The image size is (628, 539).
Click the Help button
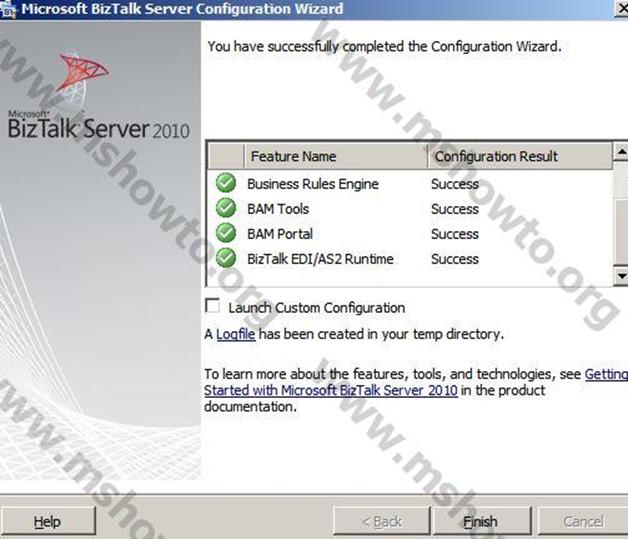(48, 521)
